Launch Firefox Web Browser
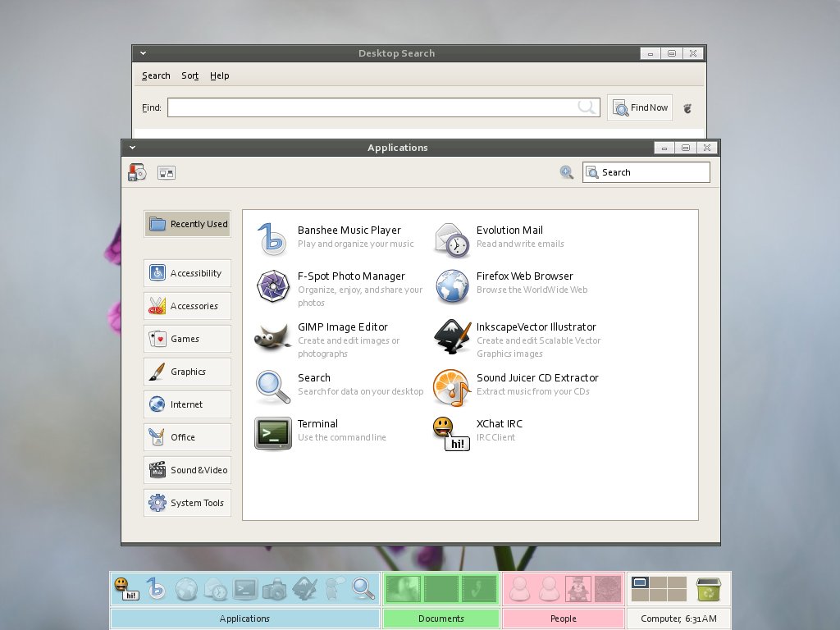This screenshot has width=840, height=630. click(511, 285)
